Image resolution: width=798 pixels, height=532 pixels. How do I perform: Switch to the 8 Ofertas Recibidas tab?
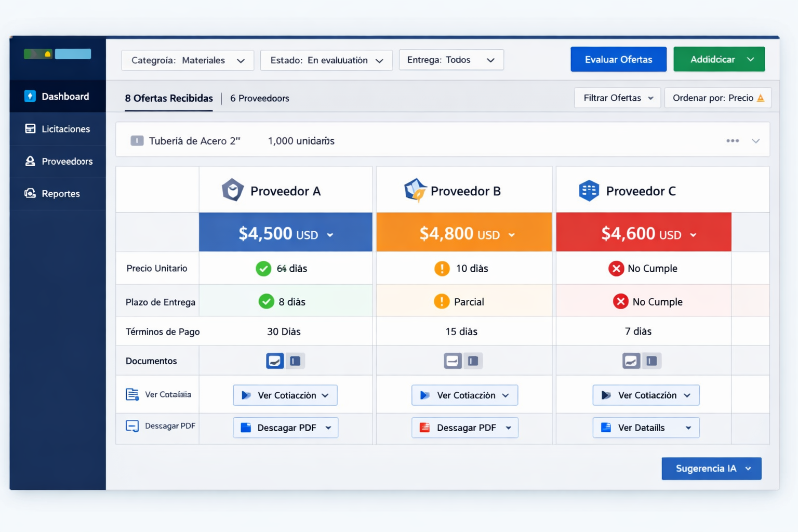(168, 98)
